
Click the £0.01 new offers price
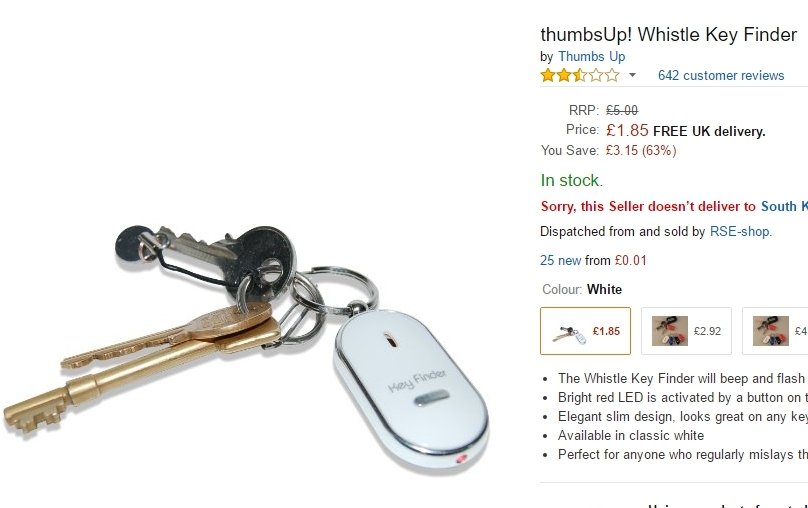tap(630, 260)
